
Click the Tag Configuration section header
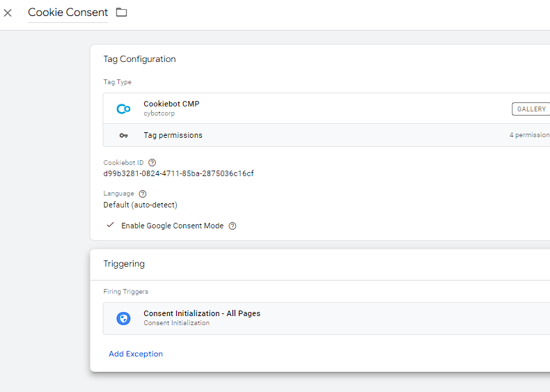(139, 59)
